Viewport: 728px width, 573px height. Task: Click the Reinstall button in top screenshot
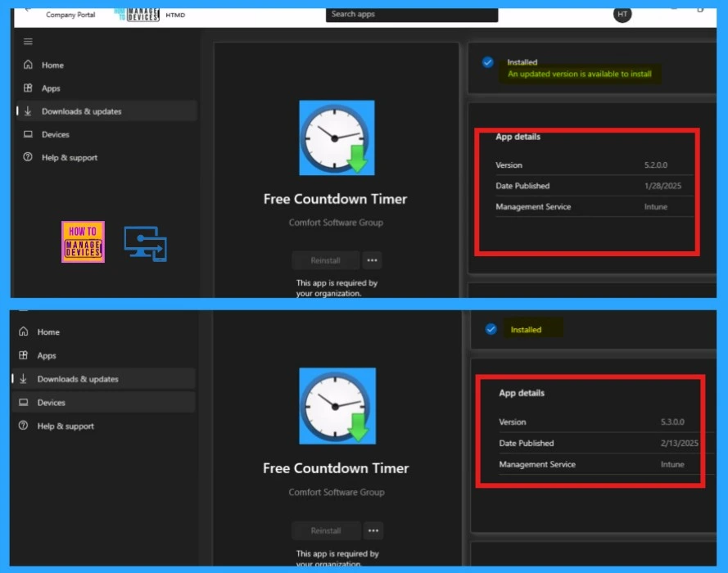tap(325, 260)
